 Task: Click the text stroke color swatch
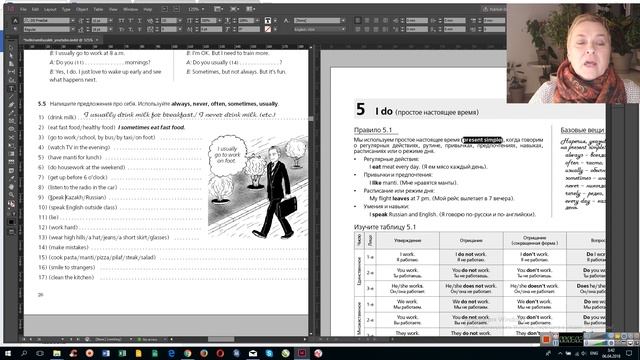(268, 29)
